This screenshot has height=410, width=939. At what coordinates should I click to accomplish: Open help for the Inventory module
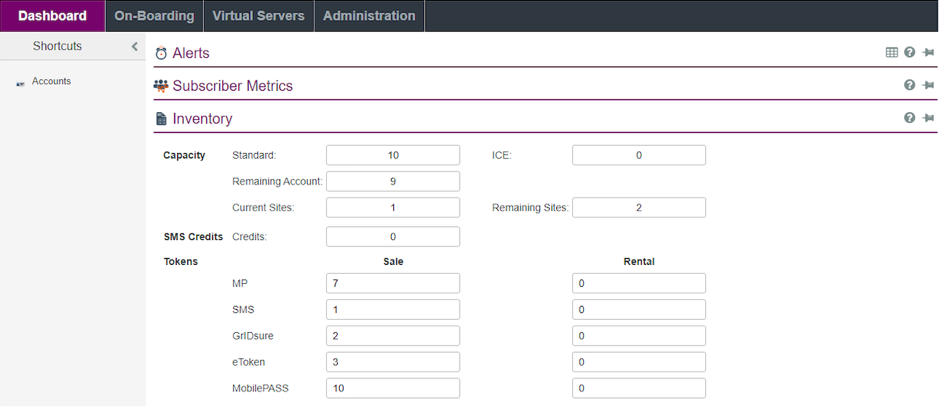click(x=910, y=118)
